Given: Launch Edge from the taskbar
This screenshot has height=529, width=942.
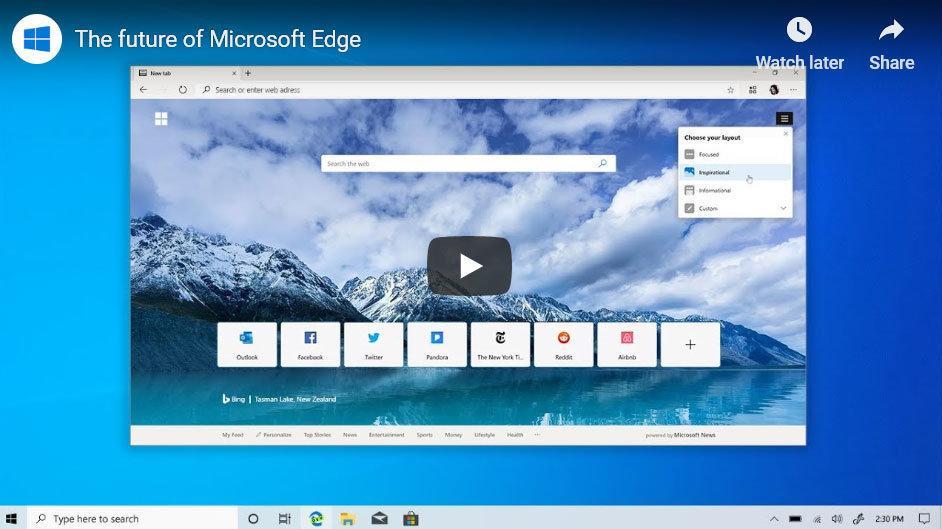Looking at the screenshot, I should (x=317, y=519).
